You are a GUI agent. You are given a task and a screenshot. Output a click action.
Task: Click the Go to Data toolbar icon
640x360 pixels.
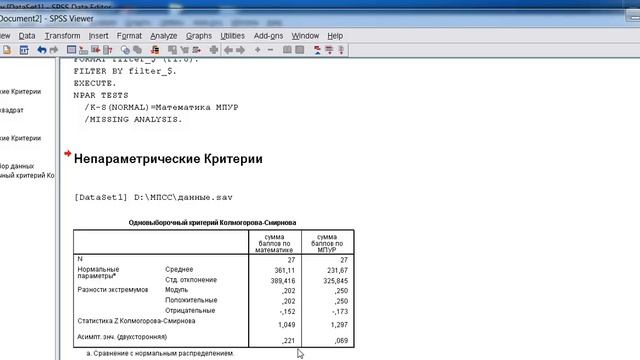(x=71, y=50)
